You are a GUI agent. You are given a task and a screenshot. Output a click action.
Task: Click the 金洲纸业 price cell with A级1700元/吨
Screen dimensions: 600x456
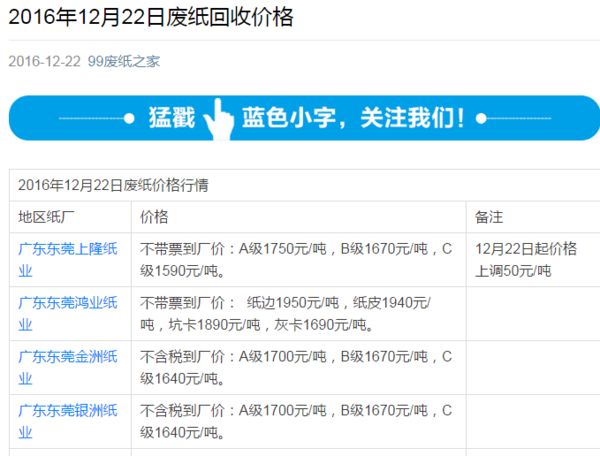pyautogui.click(x=298, y=368)
